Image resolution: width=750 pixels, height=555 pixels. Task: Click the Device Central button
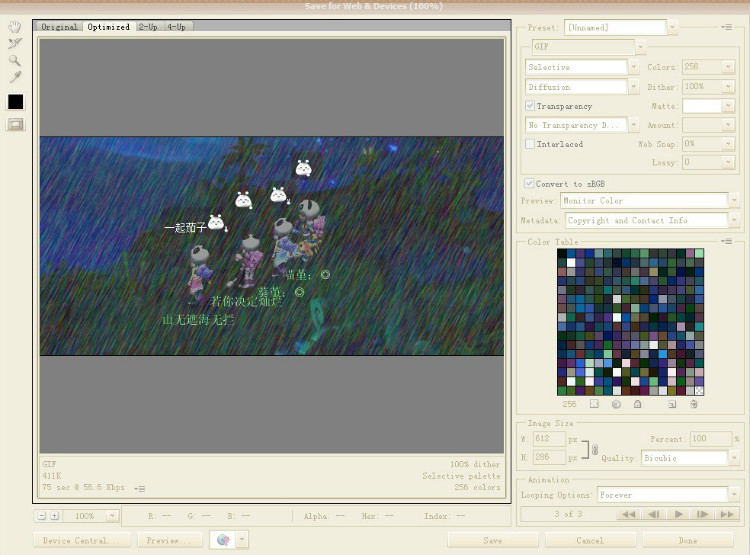[82, 541]
